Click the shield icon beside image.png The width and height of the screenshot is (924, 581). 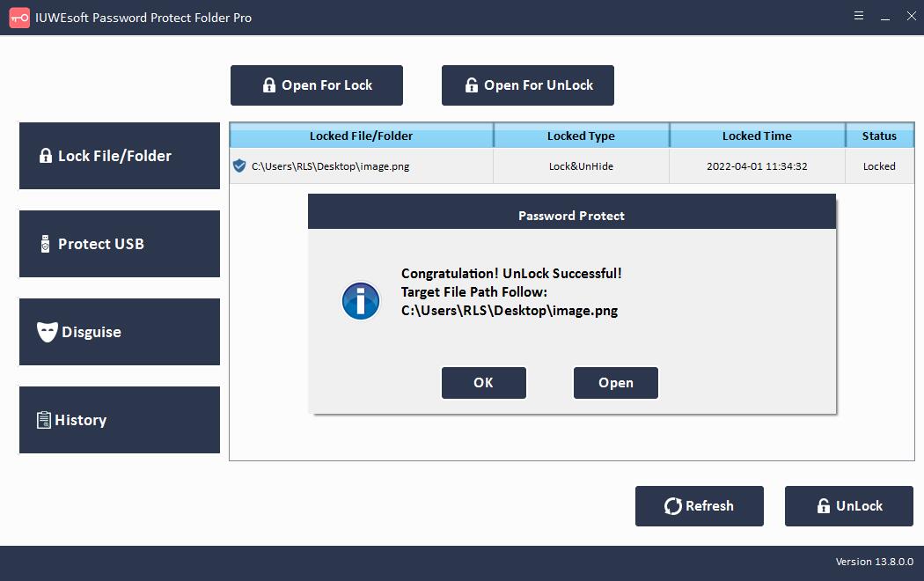[x=239, y=166]
